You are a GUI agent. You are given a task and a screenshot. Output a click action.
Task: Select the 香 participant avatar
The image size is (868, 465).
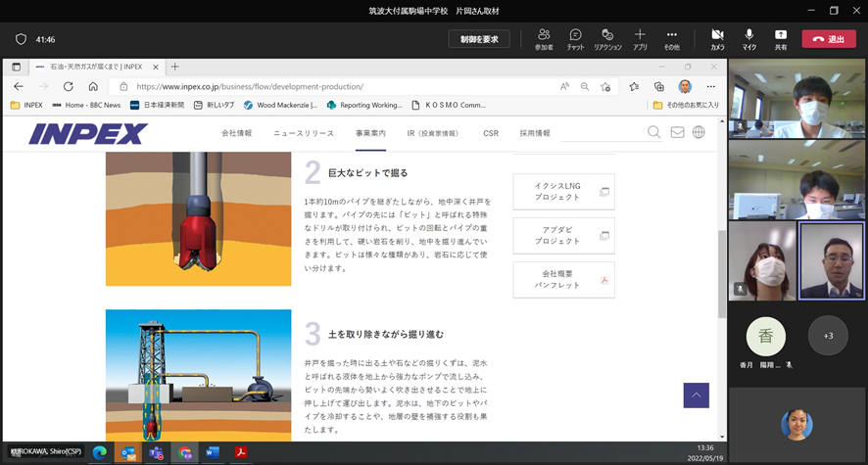click(x=765, y=336)
